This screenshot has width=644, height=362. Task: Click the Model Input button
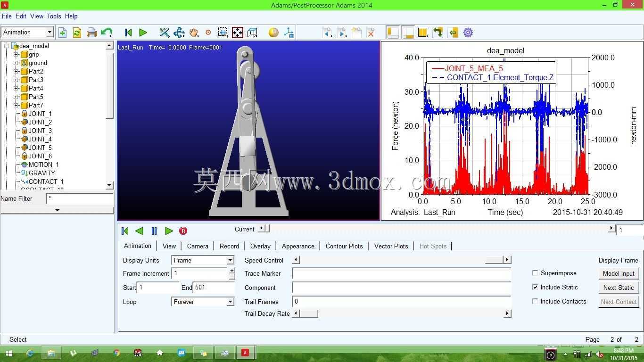619,273
